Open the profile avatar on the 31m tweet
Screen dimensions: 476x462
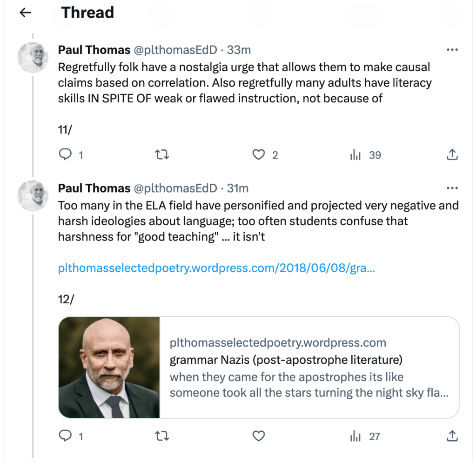[x=33, y=196]
